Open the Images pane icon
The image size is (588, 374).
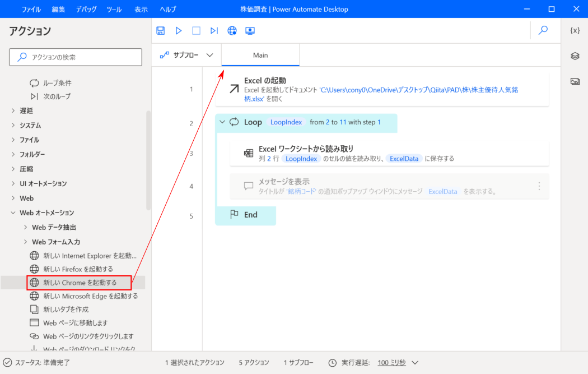575,81
